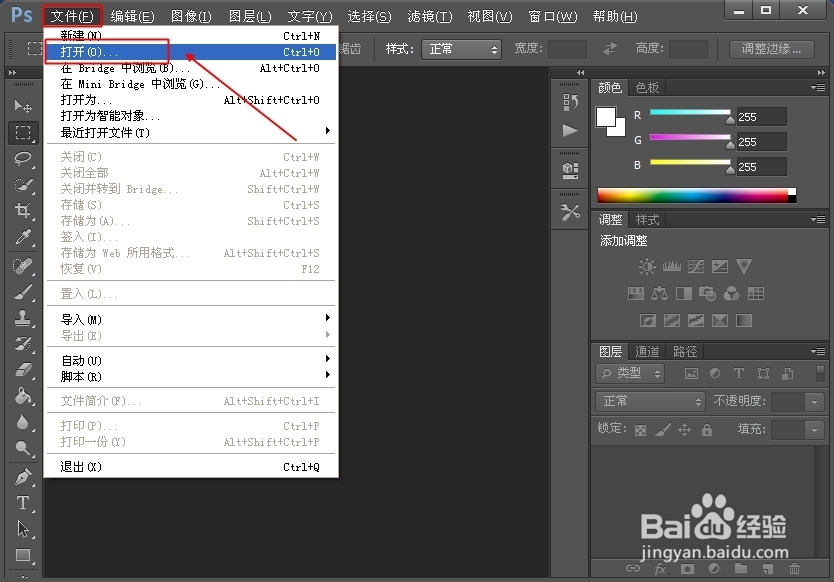This screenshot has width=834, height=582.
Task: Click the color spectrum ramp
Action: (x=696, y=195)
